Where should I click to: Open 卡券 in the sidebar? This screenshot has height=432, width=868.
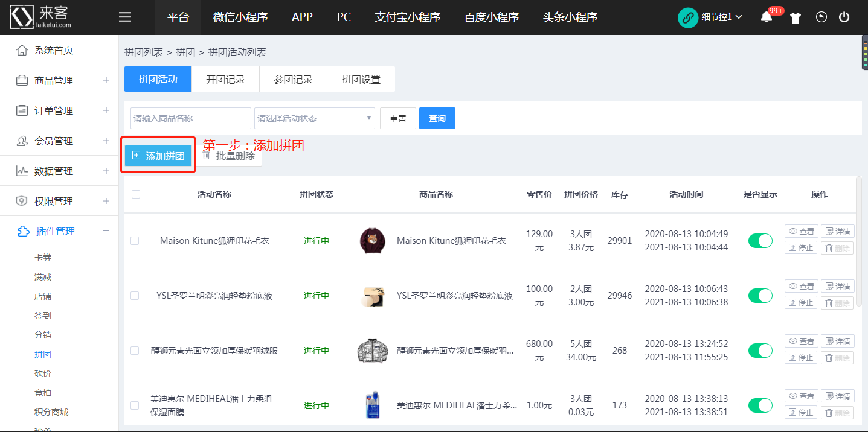[x=43, y=258]
